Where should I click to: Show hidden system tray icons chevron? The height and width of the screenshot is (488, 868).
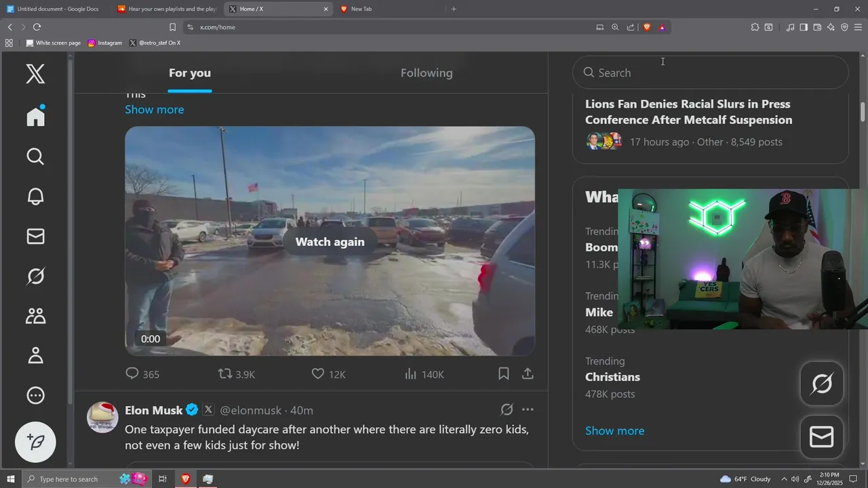point(784,479)
